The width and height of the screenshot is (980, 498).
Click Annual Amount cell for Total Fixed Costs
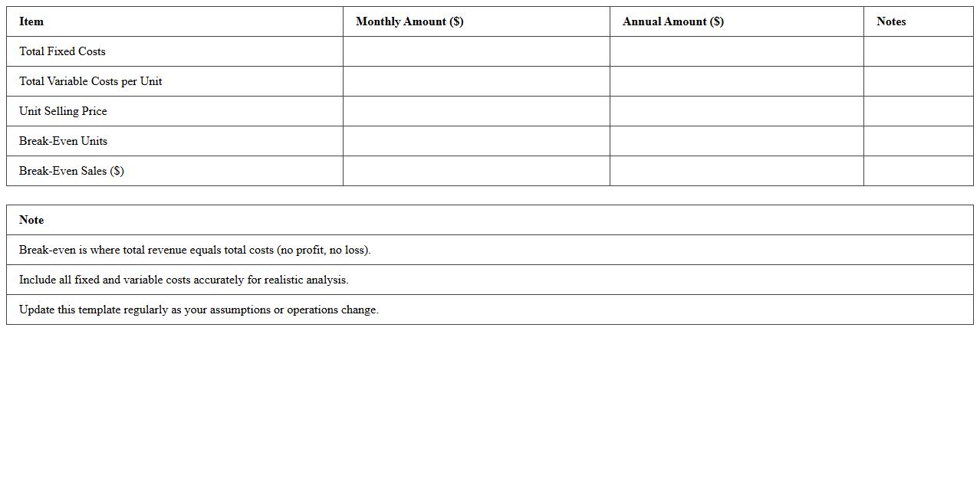(x=736, y=51)
